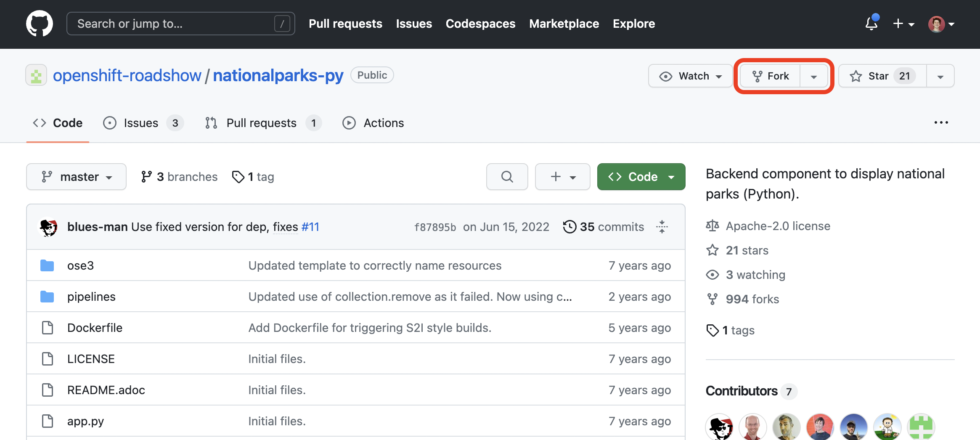Click the commit history clock icon

pos(569,227)
